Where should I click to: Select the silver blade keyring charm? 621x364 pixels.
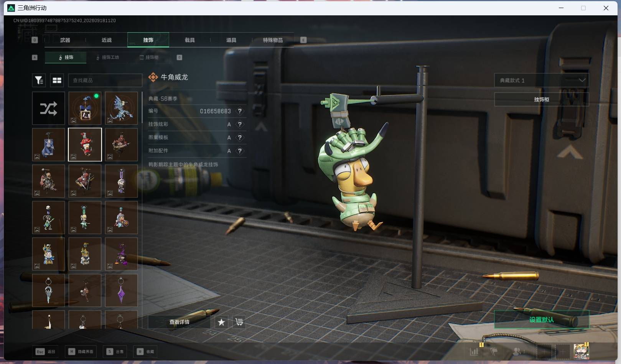point(48,290)
